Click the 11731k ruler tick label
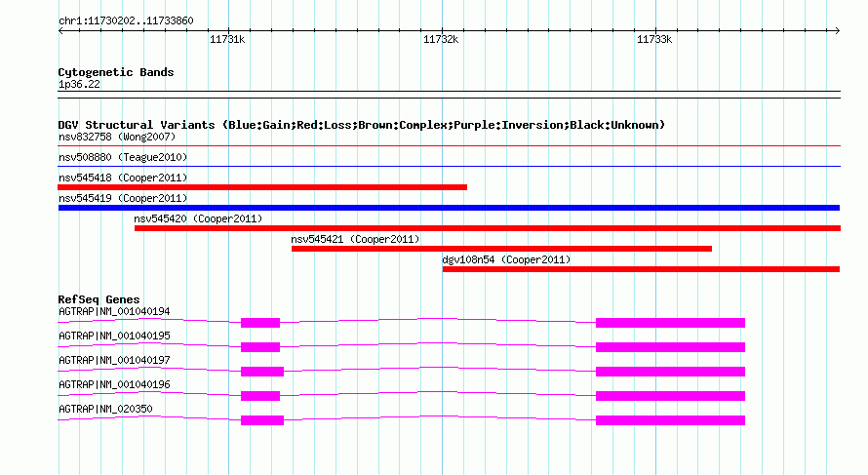Viewport: 868px width, 475px height. click(x=227, y=39)
